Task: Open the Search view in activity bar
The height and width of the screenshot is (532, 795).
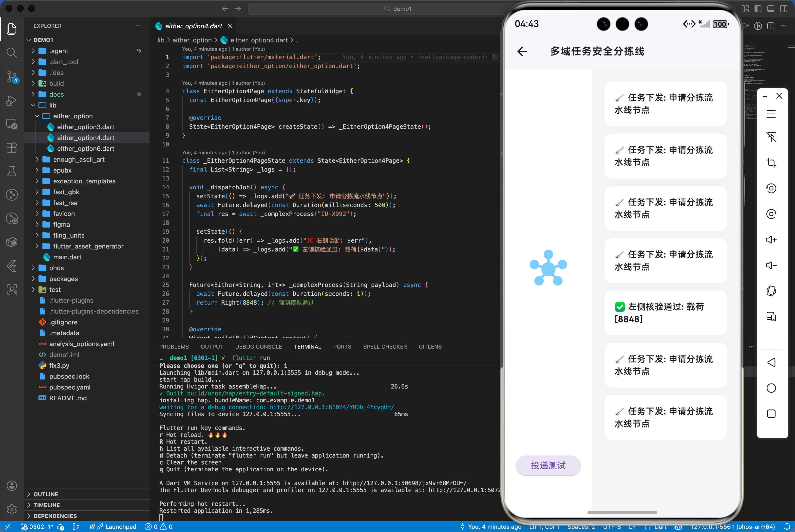Action: 12,53
